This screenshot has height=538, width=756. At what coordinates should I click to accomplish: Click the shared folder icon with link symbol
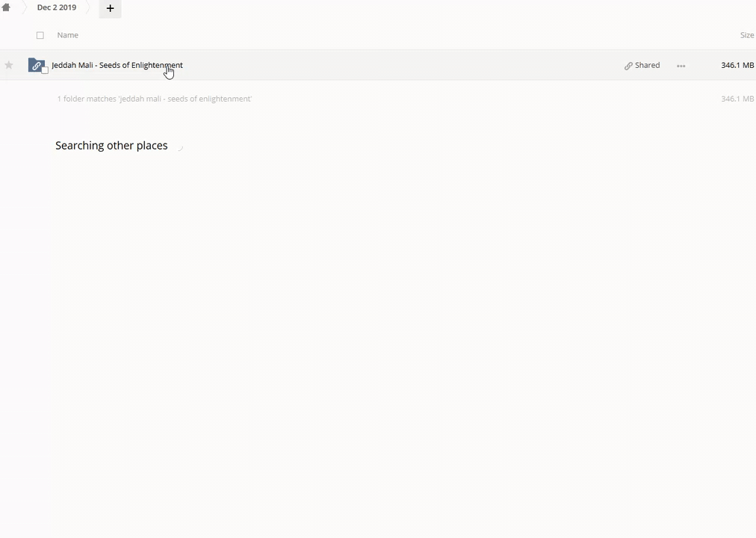[x=36, y=65]
